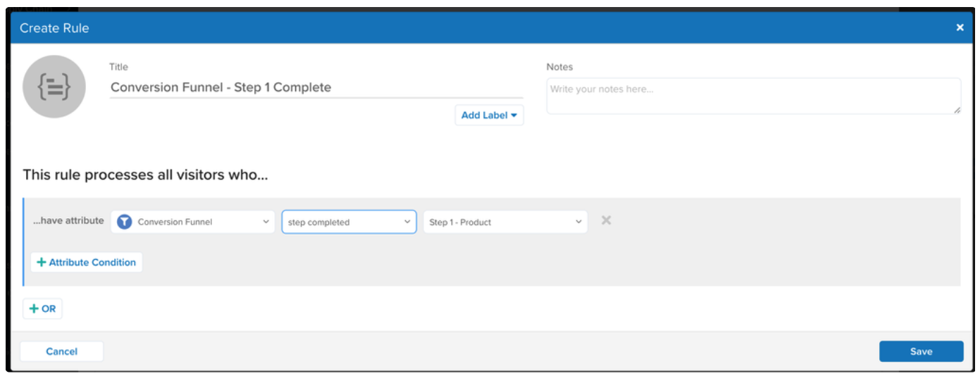Click the Create Rule dialog title
The height and width of the screenshot is (376, 980).
54,28
